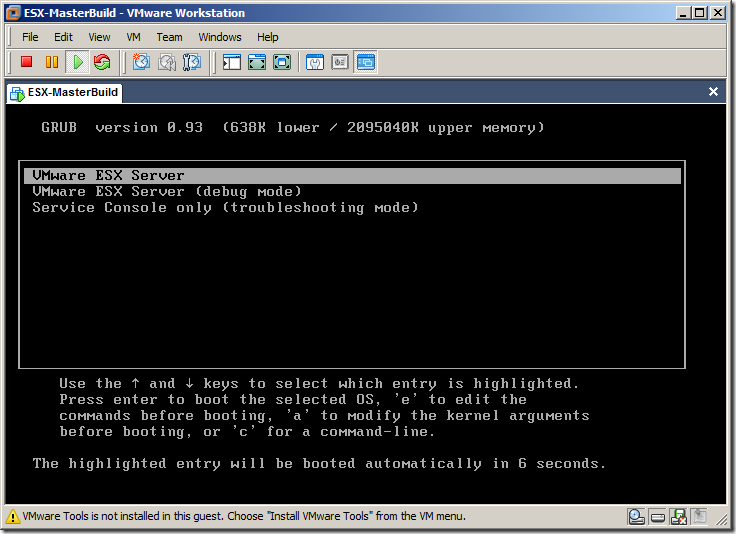736x534 pixels.
Task: Click the boot countdown seconds message
Action: [x=319, y=464]
